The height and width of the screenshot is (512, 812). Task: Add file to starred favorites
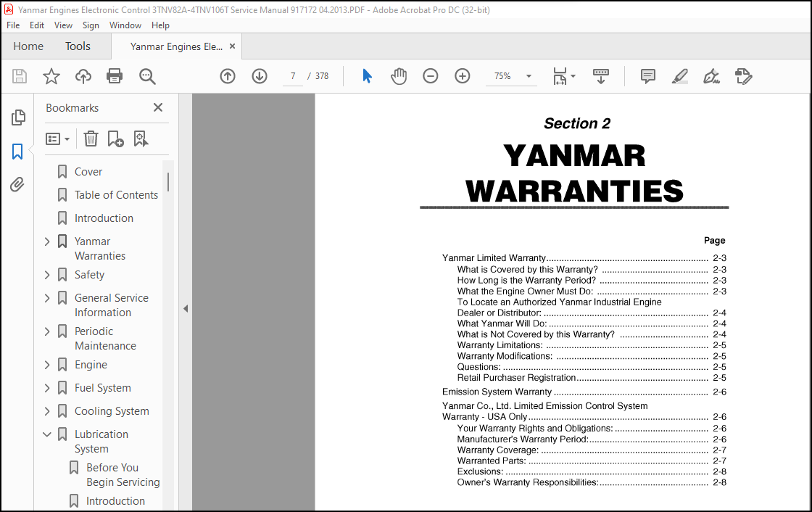tap(51, 76)
